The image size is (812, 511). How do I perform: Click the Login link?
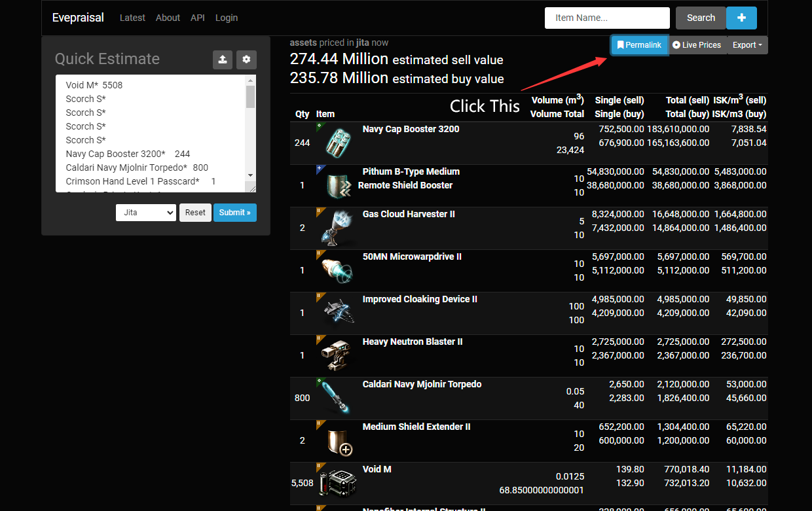coord(226,18)
